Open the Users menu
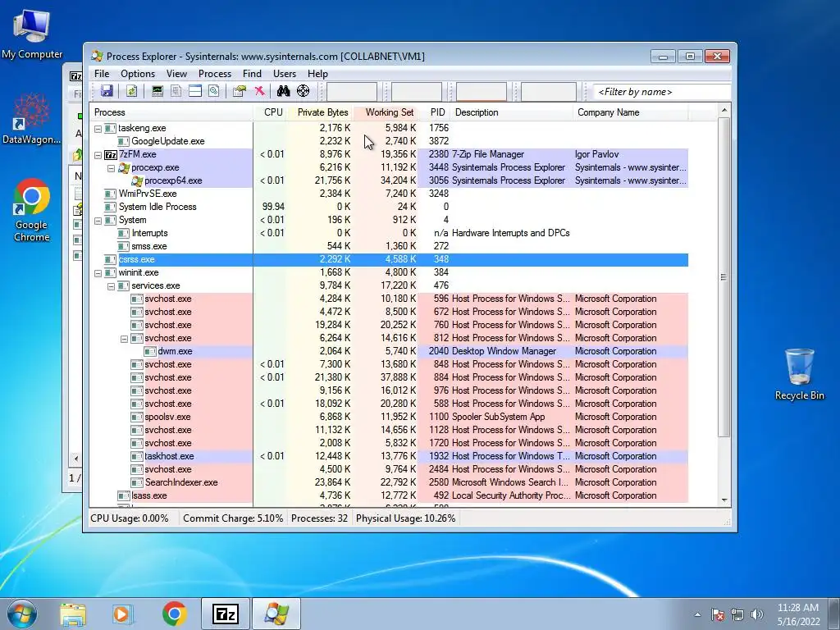This screenshot has height=630, width=840. coord(285,74)
